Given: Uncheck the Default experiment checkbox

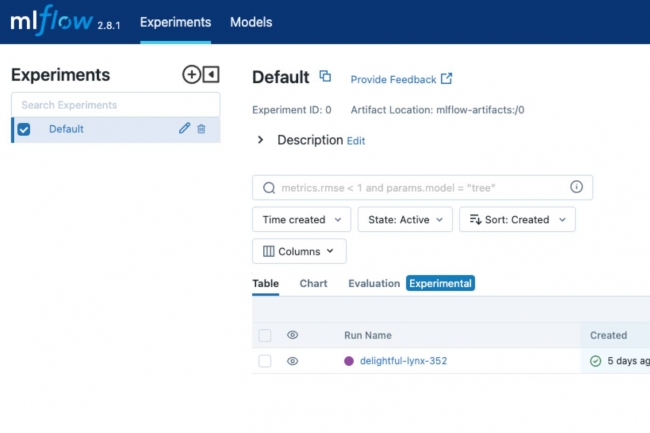Looking at the screenshot, I should 24,129.
